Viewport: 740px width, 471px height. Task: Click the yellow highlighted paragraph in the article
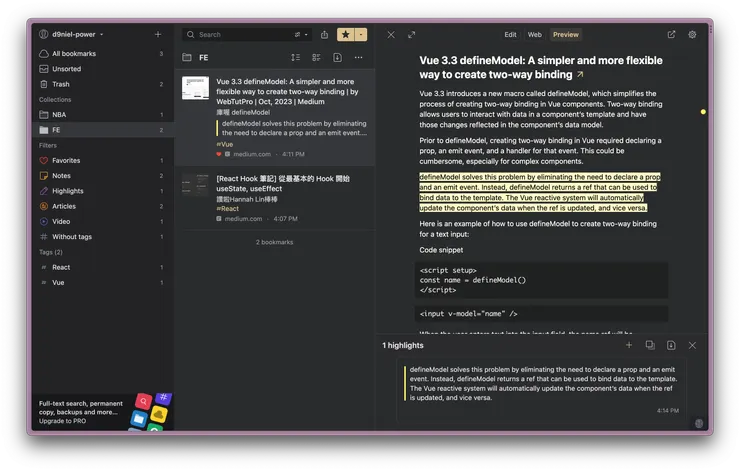tap(540, 193)
